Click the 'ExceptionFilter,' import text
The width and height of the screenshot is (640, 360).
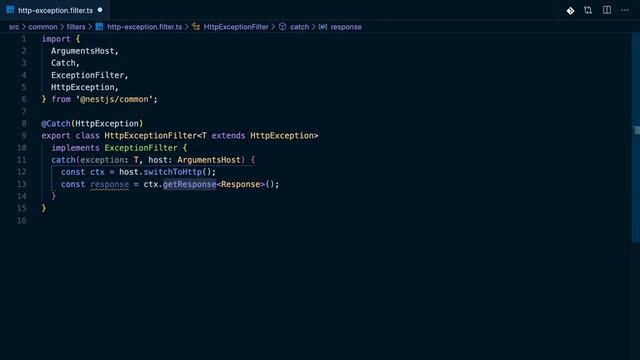pos(89,75)
